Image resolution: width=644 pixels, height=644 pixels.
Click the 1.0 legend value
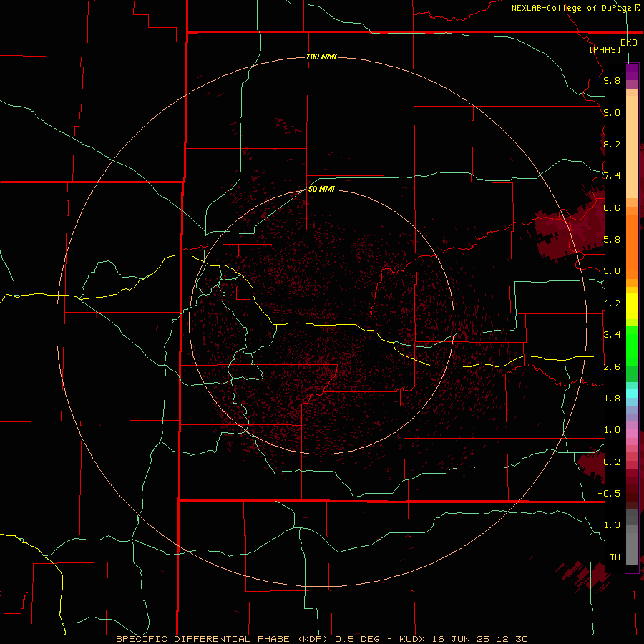[x=612, y=430]
